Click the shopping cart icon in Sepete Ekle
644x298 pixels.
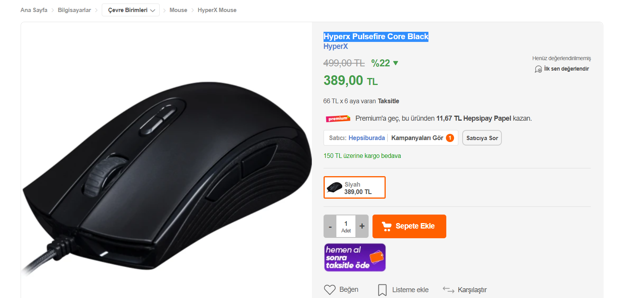coord(386,226)
